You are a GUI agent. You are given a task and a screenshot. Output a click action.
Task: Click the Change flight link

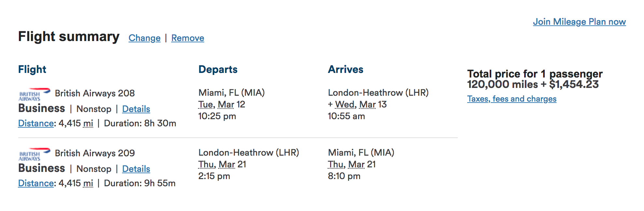(x=144, y=38)
